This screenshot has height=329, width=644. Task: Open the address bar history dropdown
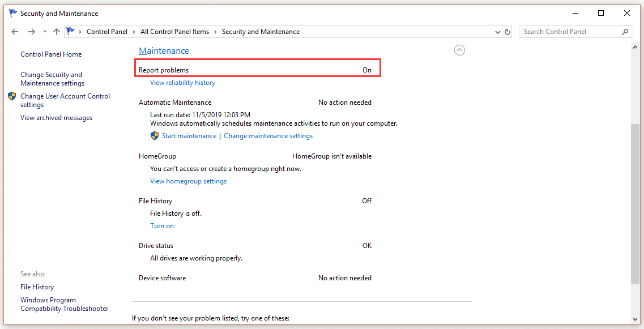pos(498,32)
